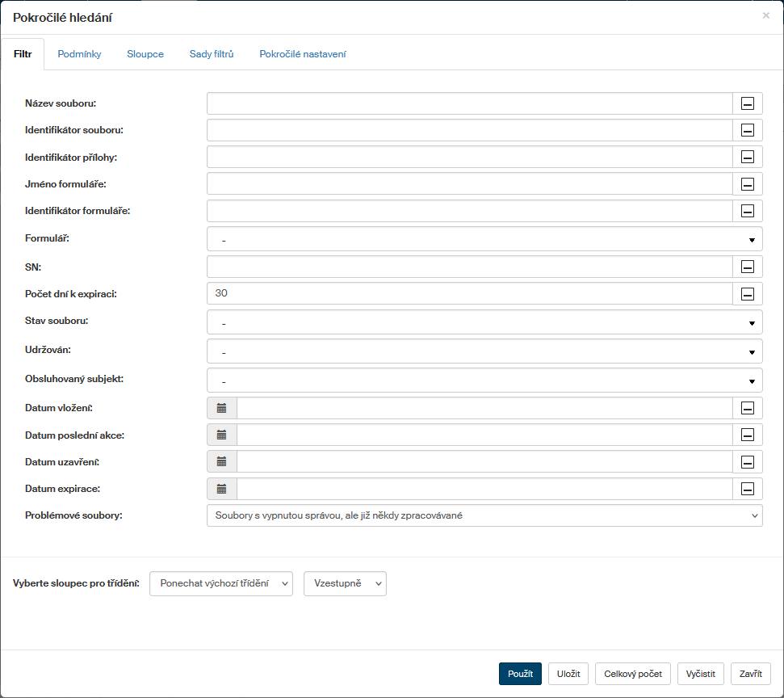Open the Vzestupně sort order dropdown
The image size is (784, 698).
click(x=345, y=583)
